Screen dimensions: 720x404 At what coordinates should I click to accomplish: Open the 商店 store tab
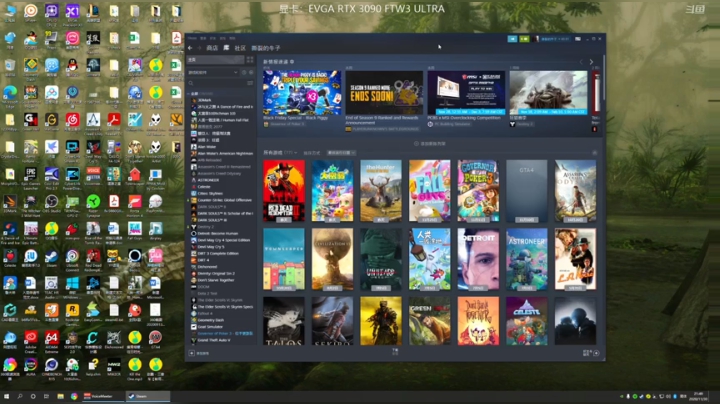(x=212, y=48)
